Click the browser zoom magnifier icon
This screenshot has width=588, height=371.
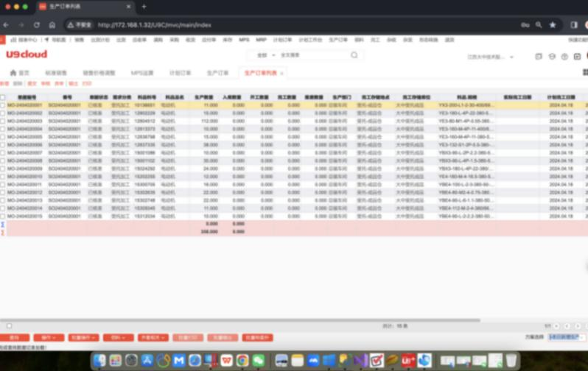pyautogui.click(x=539, y=24)
